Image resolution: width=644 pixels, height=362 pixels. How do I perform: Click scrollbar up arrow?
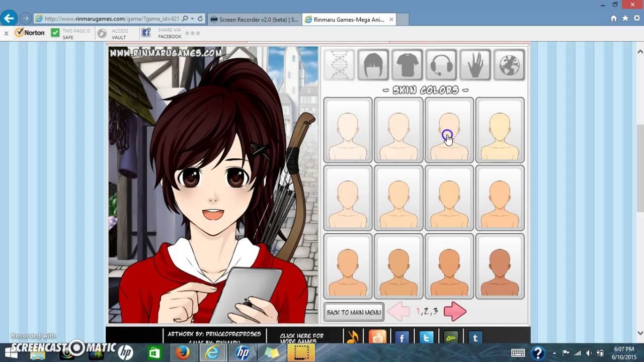coord(640,51)
